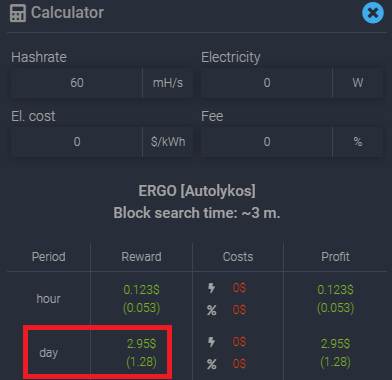Click the Electricity wattage input field
392x380 pixels.
click(267, 83)
